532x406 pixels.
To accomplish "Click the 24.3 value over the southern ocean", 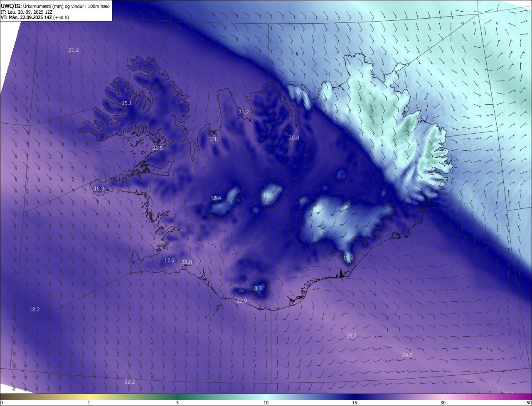I will 351,335.
